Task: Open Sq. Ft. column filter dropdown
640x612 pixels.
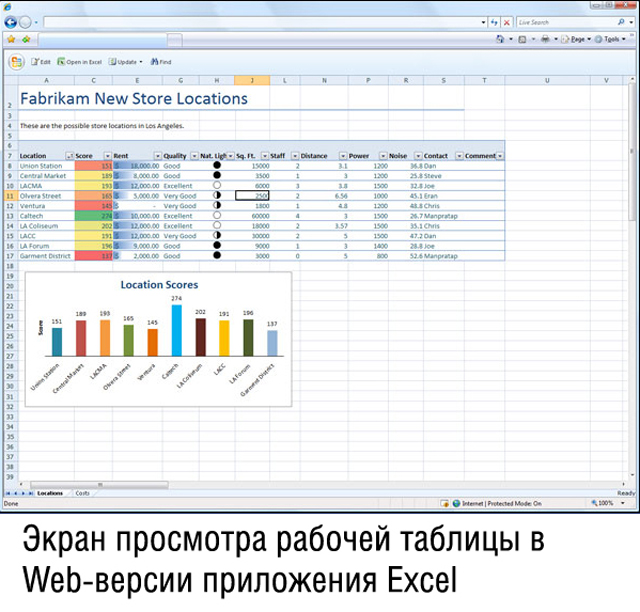Action: click(265, 156)
